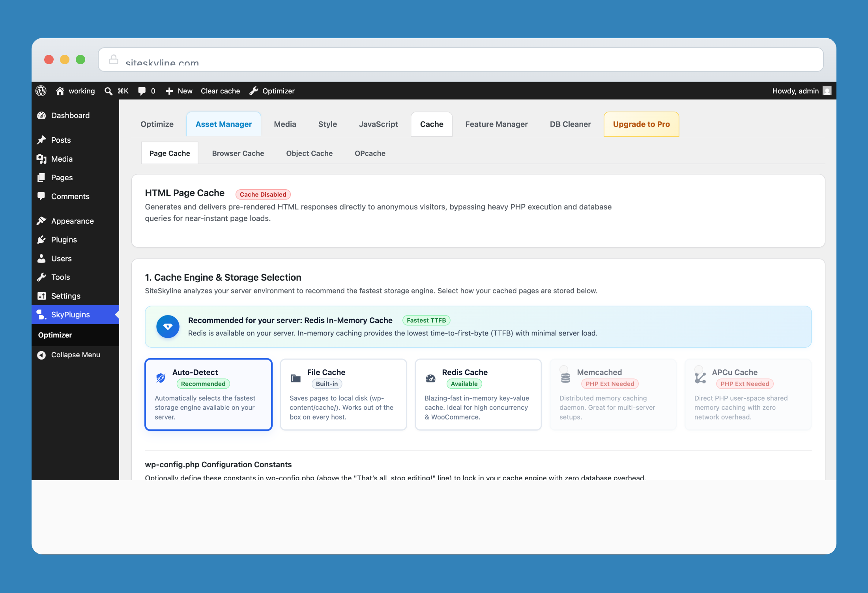Open the Cache tab

(x=432, y=124)
